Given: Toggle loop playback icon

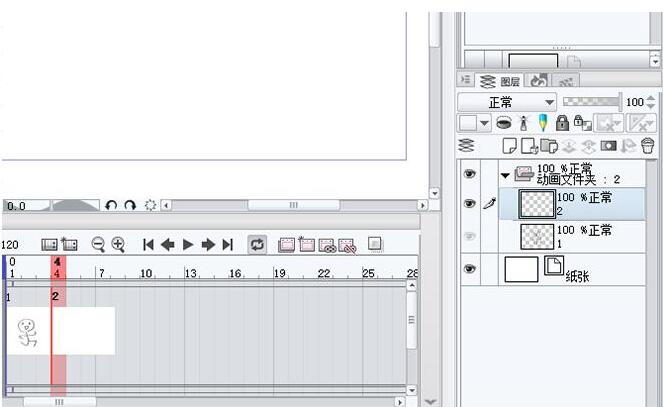Looking at the screenshot, I should coord(257,244).
